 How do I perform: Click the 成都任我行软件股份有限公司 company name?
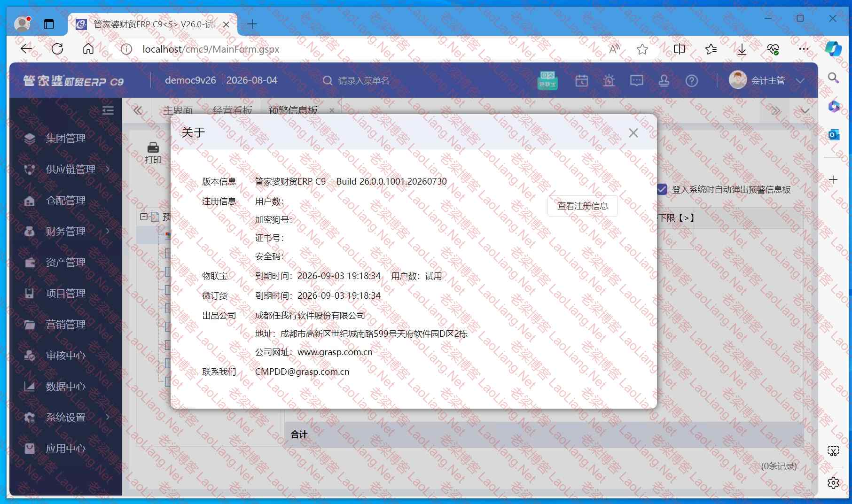[x=310, y=315]
